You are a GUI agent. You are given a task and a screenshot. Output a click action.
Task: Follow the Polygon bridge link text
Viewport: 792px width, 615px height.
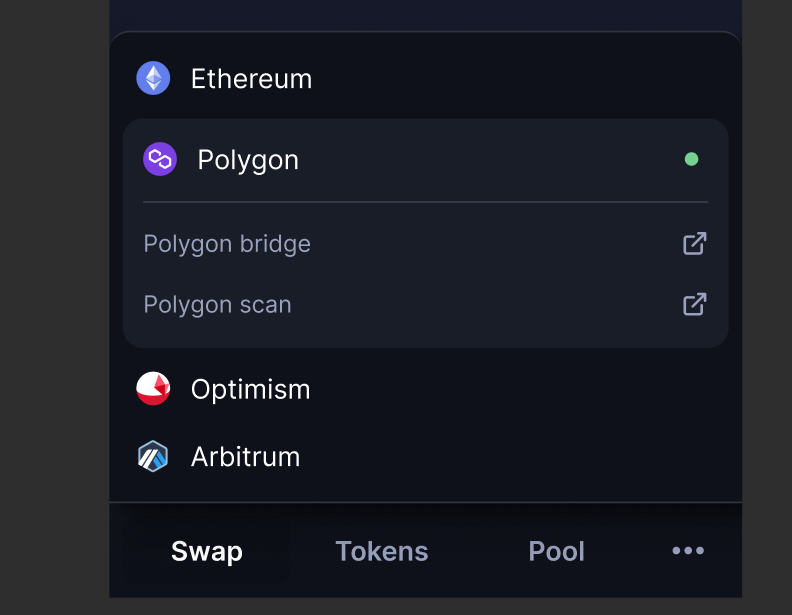(227, 244)
